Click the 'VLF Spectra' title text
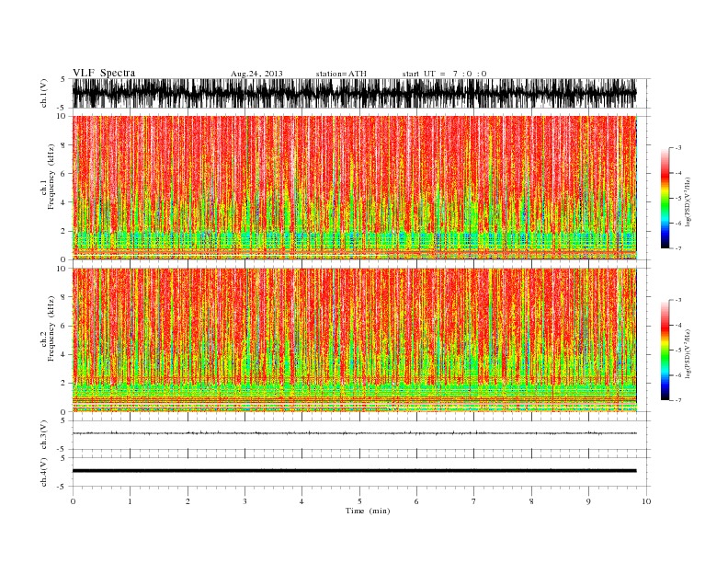This screenshot has height=563, width=728. pos(104,73)
